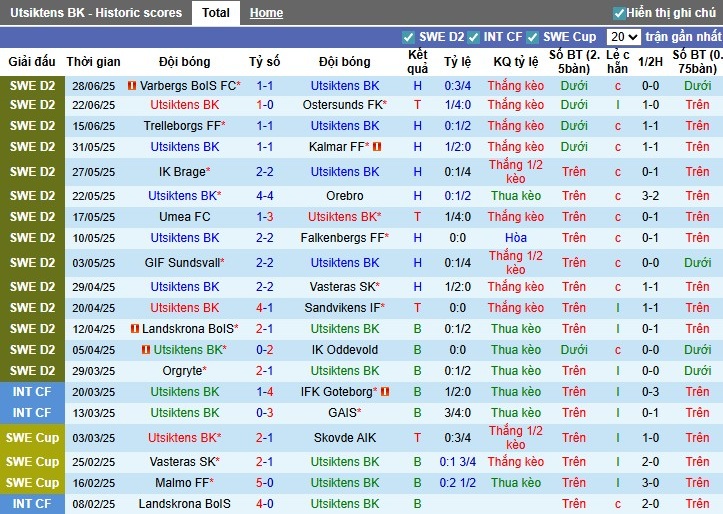Image resolution: width=723 pixels, height=514 pixels.
Task: Click red card icon beside Varbergs BoIS FC
Action: pos(132,85)
